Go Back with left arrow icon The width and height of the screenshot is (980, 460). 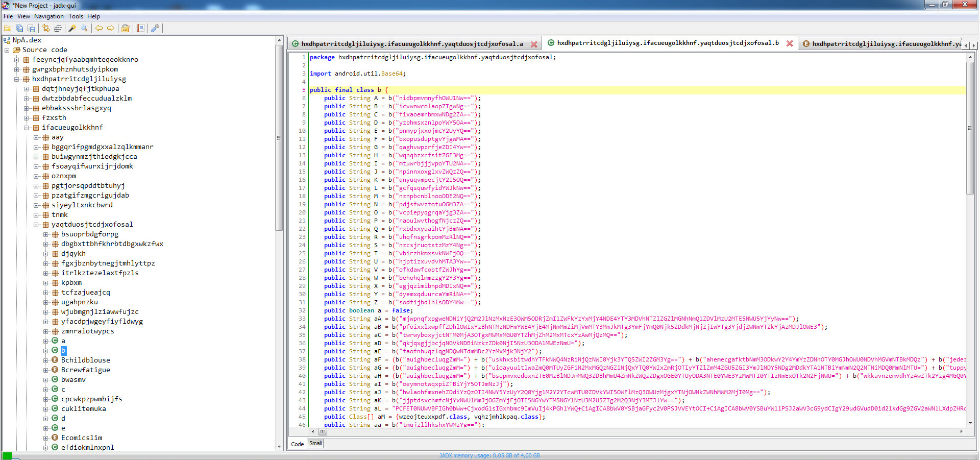click(x=99, y=29)
